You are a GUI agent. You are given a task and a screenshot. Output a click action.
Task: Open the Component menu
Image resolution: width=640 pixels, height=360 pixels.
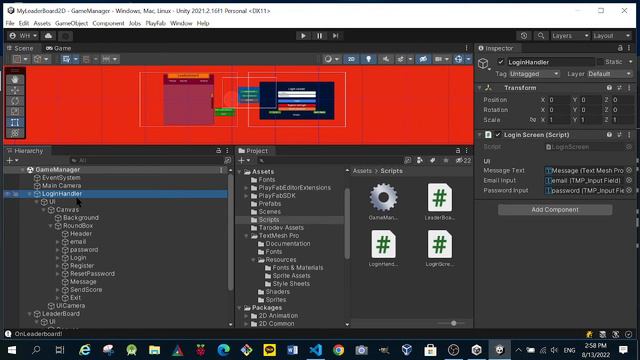coord(108,23)
